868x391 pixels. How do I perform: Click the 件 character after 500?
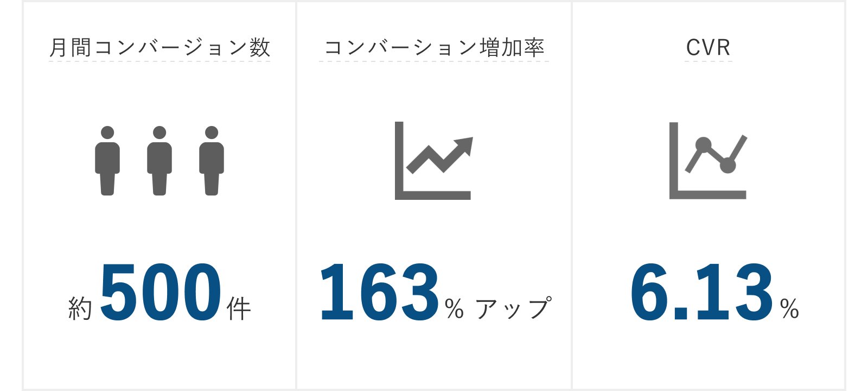point(239,308)
